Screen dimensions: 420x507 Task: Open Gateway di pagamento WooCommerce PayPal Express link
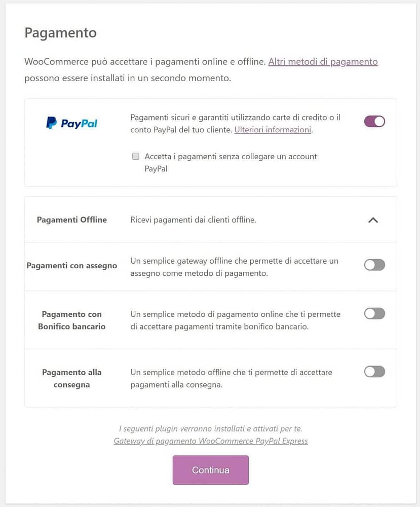211,441
